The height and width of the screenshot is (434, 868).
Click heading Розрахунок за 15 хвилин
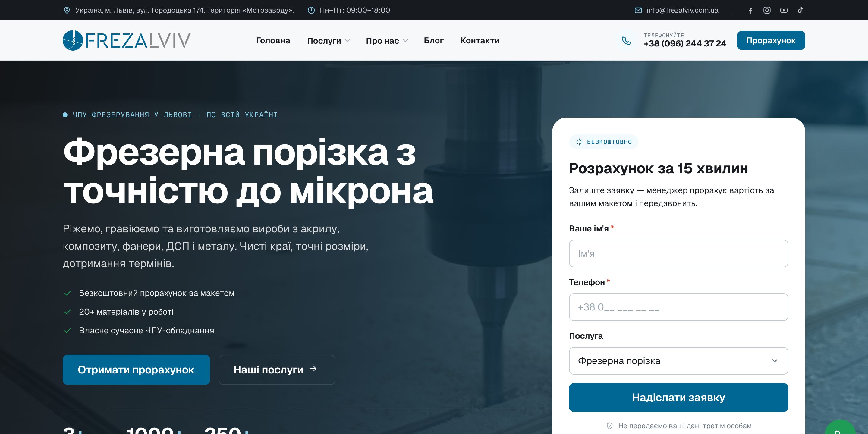659,168
